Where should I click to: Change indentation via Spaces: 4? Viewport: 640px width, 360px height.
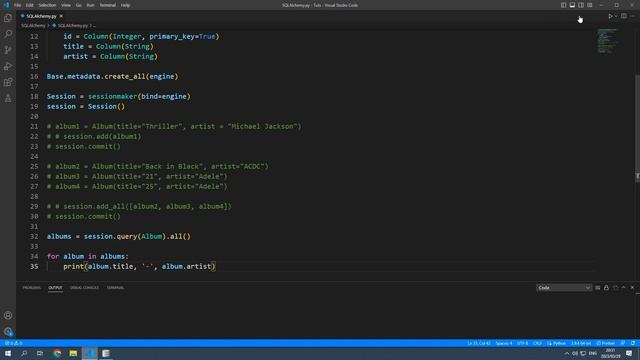tap(504, 343)
